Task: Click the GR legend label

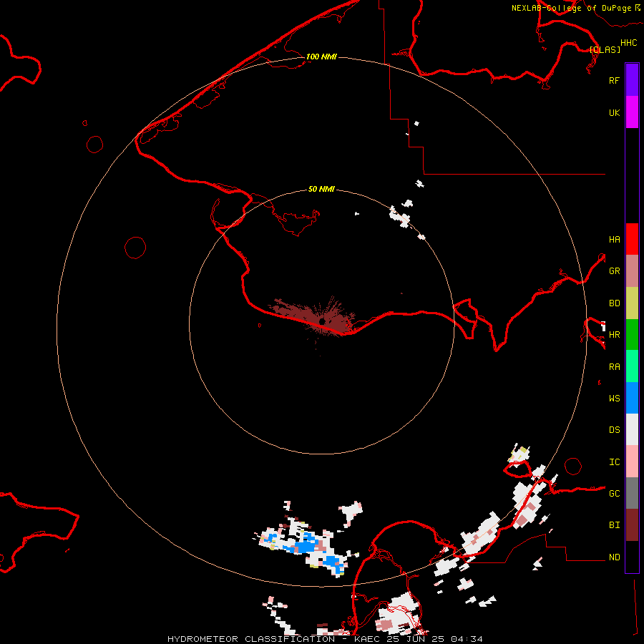Action: tap(614, 271)
